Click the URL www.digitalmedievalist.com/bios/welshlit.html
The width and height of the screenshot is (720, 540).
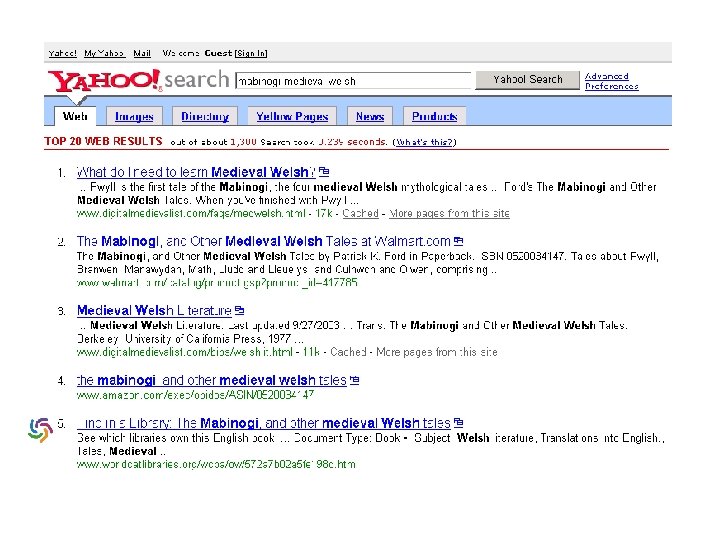click(185, 352)
